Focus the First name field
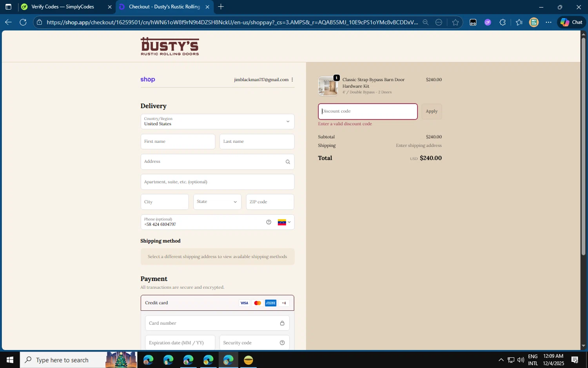Image resolution: width=588 pixels, height=368 pixels. pos(178,142)
